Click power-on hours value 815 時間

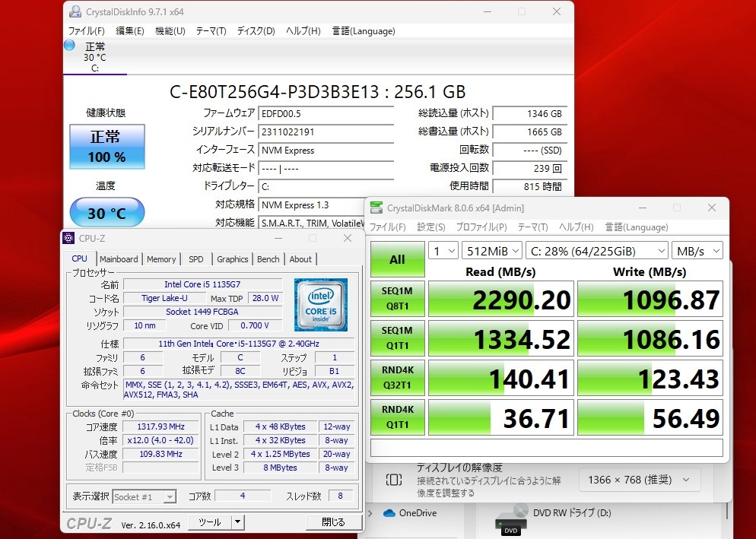[529, 186]
